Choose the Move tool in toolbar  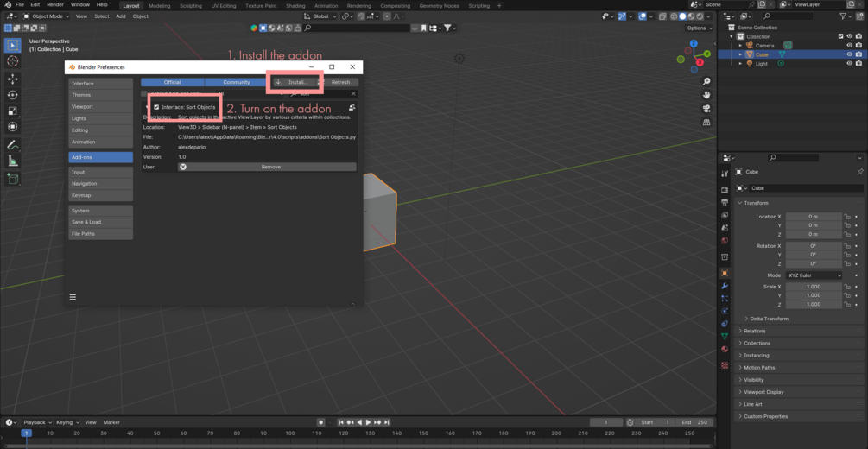(12, 79)
